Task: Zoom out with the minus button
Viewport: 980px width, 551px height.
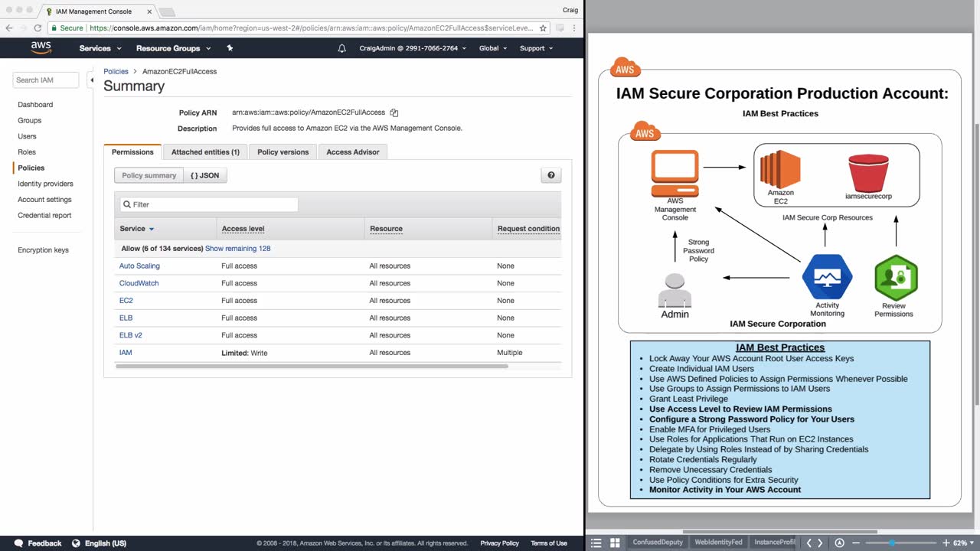Action: point(856,543)
